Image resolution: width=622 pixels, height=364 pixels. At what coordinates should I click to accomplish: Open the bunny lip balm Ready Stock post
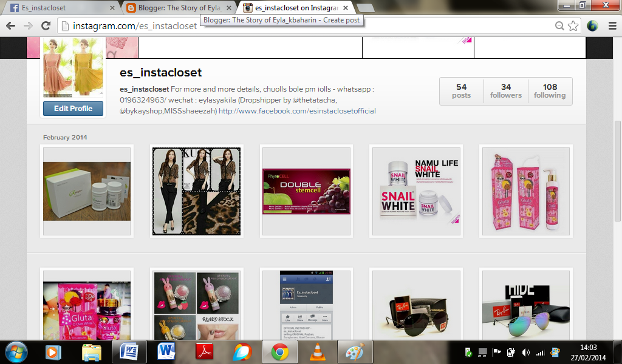click(x=196, y=304)
